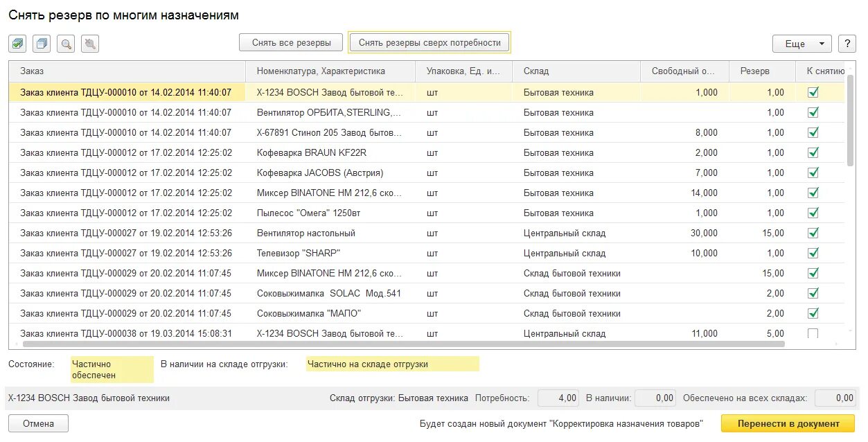This screenshot has width=868, height=442.
Task: Click the check-all rows icon
Action: tap(17, 44)
